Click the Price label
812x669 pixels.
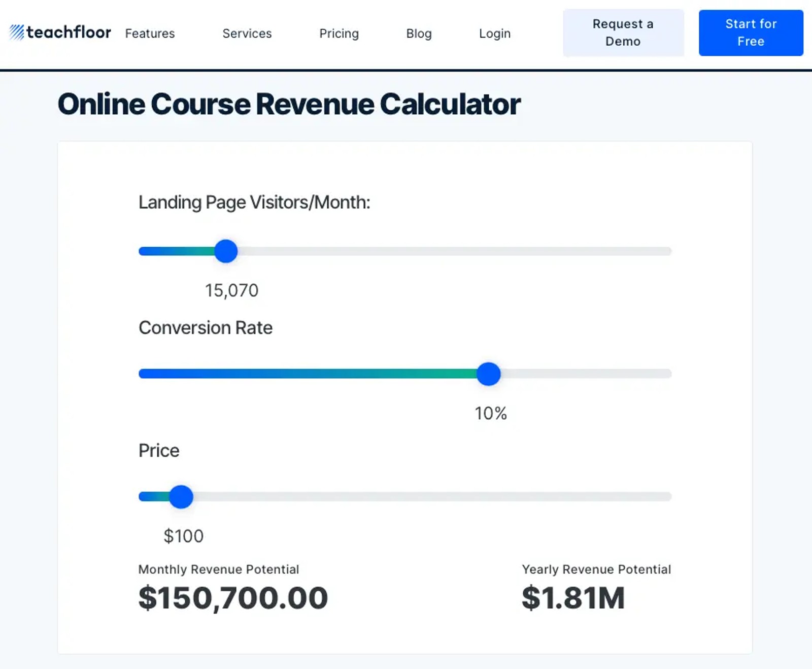(x=159, y=451)
